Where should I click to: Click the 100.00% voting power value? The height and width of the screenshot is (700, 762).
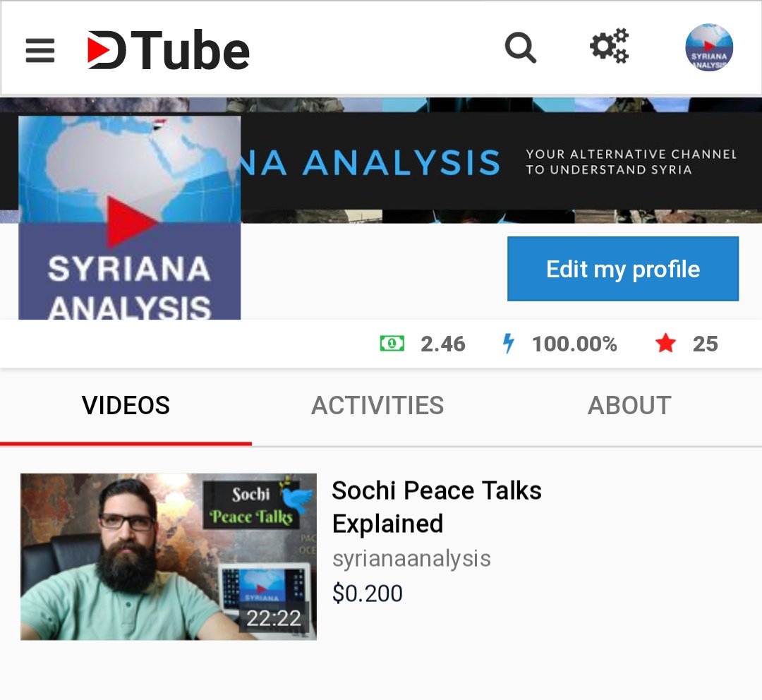click(x=574, y=344)
